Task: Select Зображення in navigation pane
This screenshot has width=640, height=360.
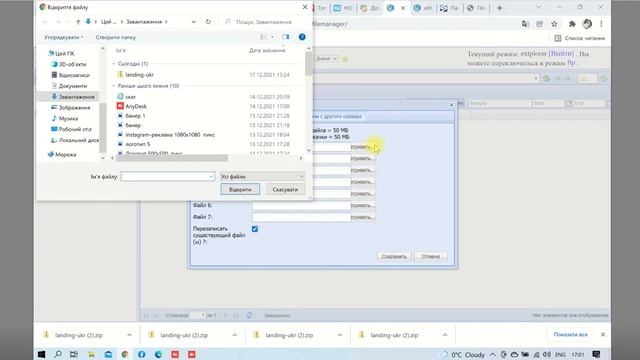Action: point(70,107)
